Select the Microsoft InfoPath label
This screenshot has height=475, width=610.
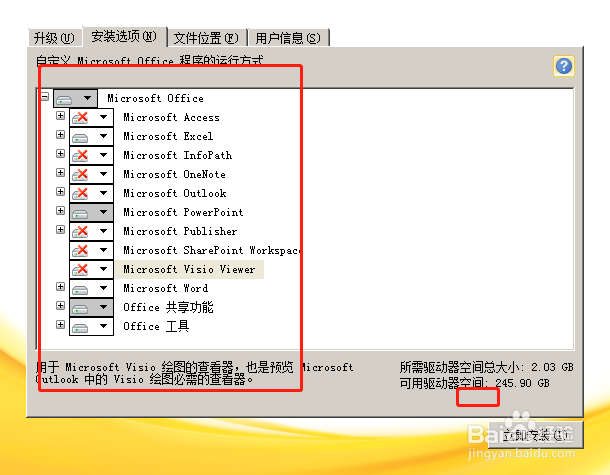click(177, 155)
